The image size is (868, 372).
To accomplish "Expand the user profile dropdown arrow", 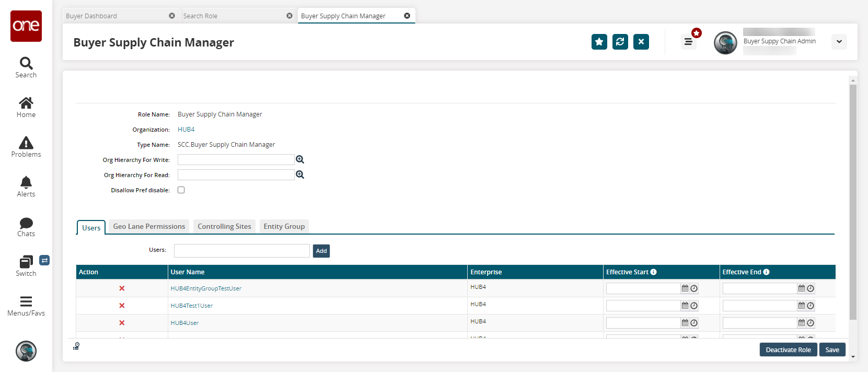I will [x=839, y=42].
